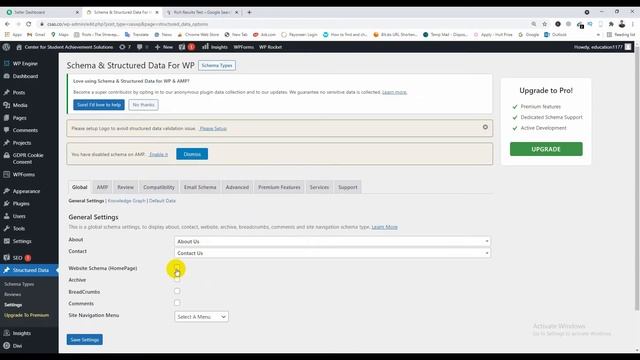Open Learn More link under General Settings
The height and width of the screenshot is (360, 640).
pos(384,227)
